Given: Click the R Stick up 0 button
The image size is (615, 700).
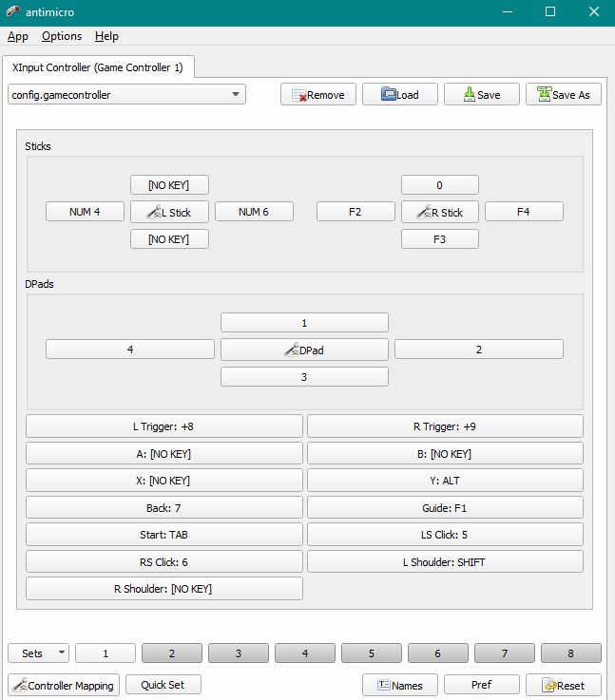Looking at the screenshot, I should 440,185.
